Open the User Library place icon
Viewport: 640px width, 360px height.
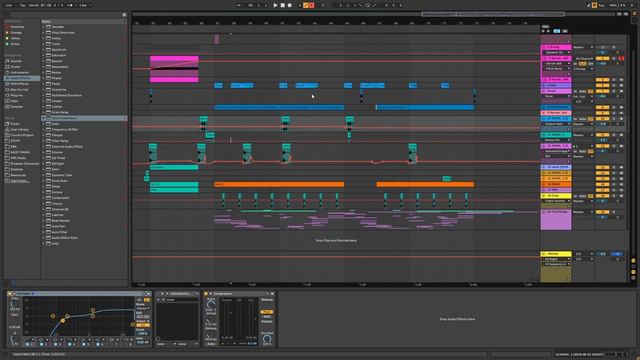(7, 129)
